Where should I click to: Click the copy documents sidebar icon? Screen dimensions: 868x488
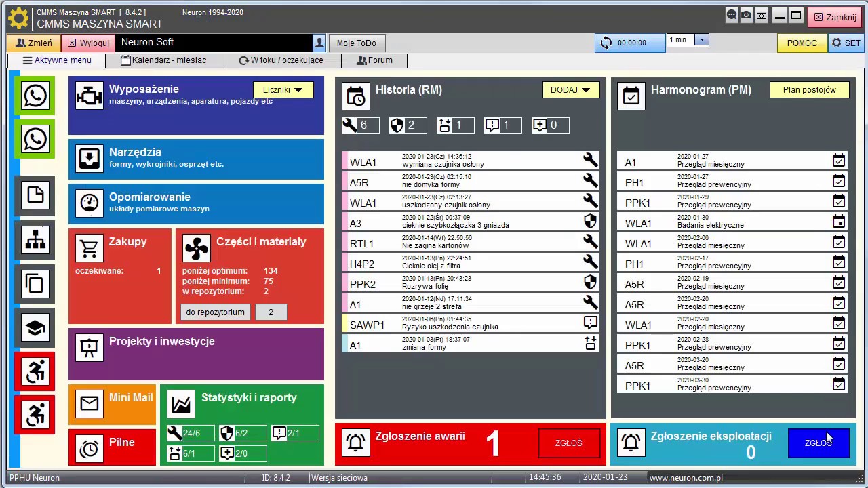pyautogui.click(x=35, y=284)
